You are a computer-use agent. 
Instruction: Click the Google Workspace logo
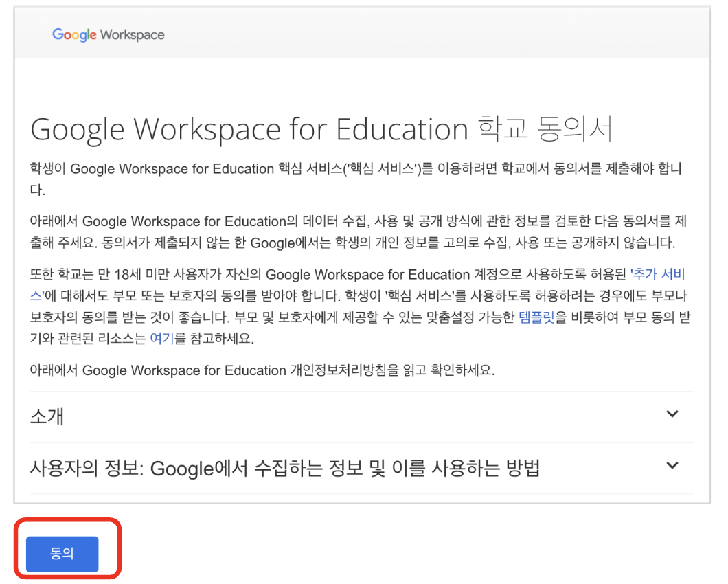click(x=109, y=35)
